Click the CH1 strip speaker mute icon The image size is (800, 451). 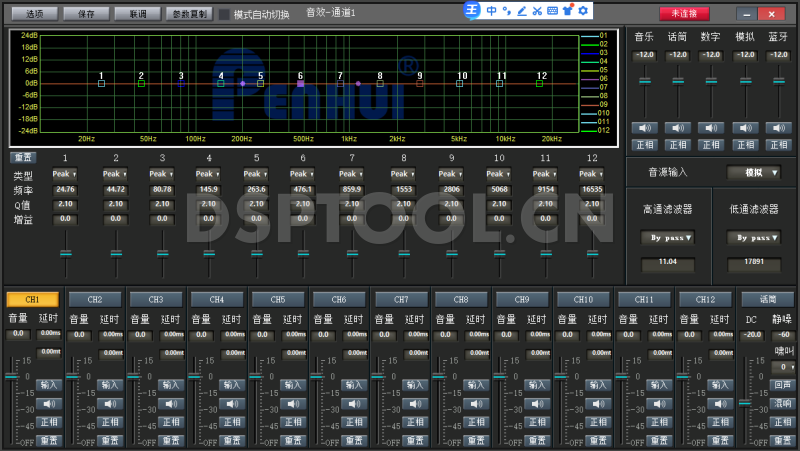coord(49,404)
